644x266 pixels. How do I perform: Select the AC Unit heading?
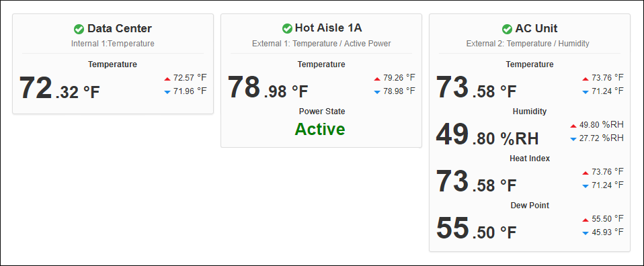(536, 29)
